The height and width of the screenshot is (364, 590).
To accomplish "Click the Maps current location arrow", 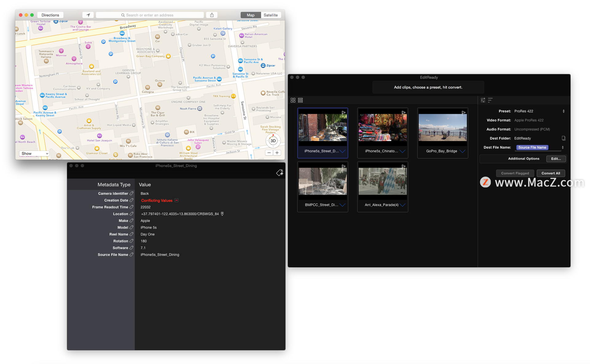I will 88,15.
